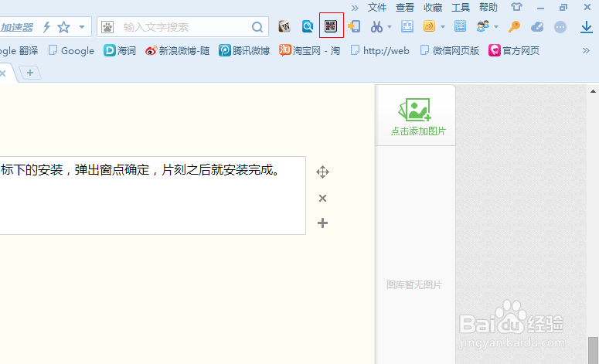The width and height of the screenshot is (599, 364).
Task: Open the orange key password manager
Action: 514,26
